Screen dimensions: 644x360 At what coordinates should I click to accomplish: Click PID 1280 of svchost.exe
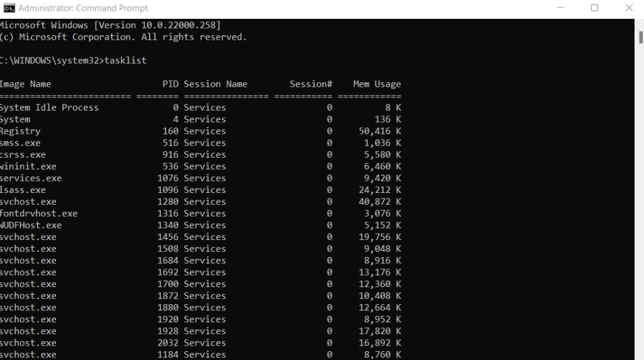pyautogui.click(x=168, y=202)
